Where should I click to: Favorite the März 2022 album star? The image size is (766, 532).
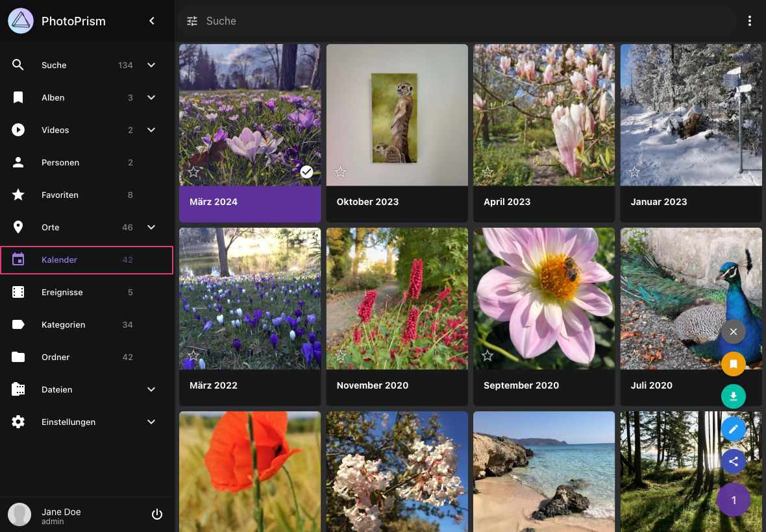click(193, 356)
